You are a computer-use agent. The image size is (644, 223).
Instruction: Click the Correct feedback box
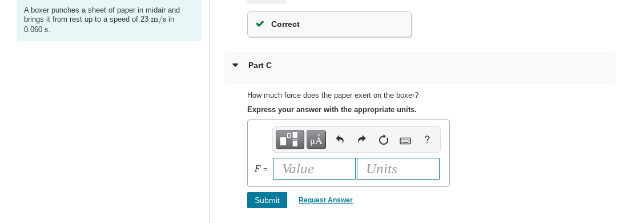[x=329, y=24]
